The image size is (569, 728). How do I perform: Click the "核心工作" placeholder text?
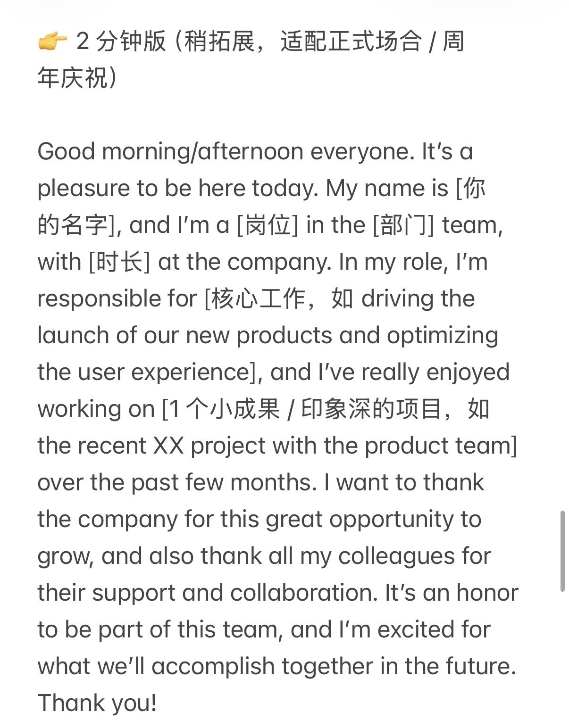(x=258, y=299)
